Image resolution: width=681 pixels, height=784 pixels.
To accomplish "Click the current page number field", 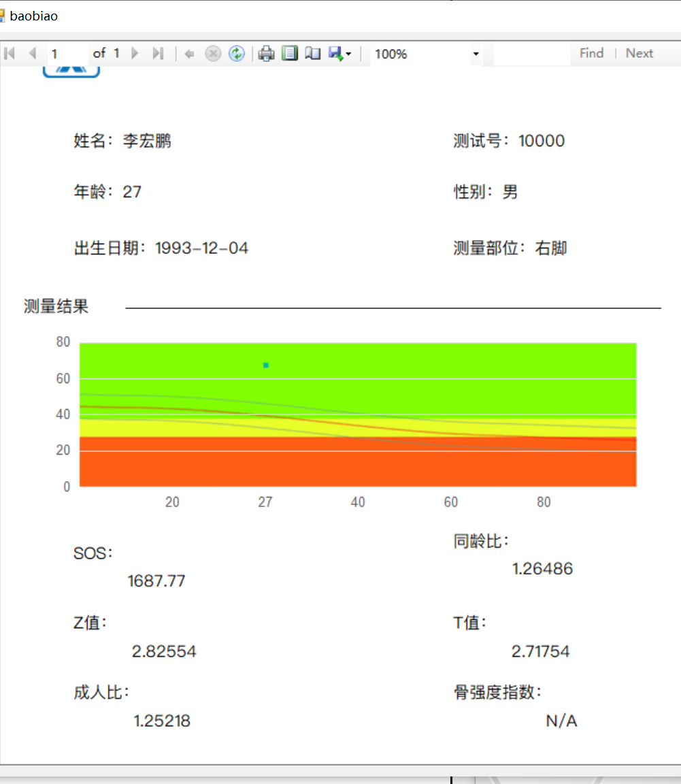I will (68, 54).
